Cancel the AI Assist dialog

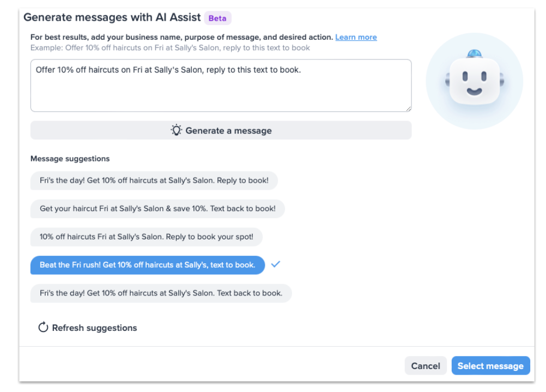click(x=426, y=366)
